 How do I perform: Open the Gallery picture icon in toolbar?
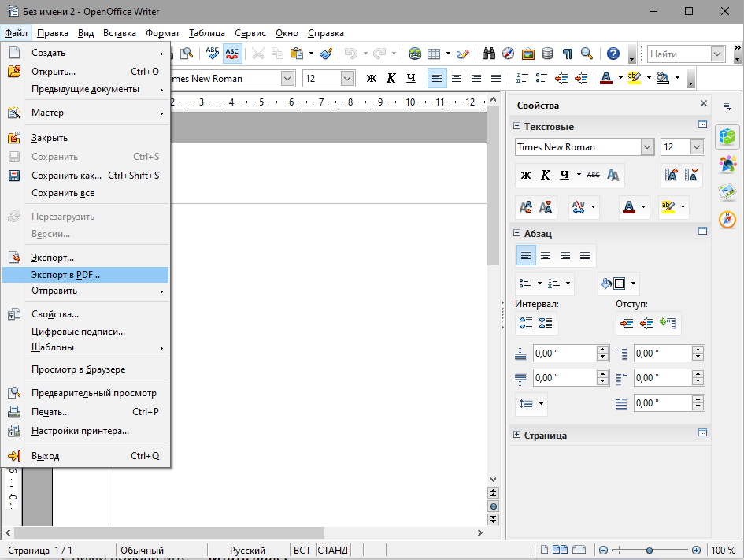point(528,54)
